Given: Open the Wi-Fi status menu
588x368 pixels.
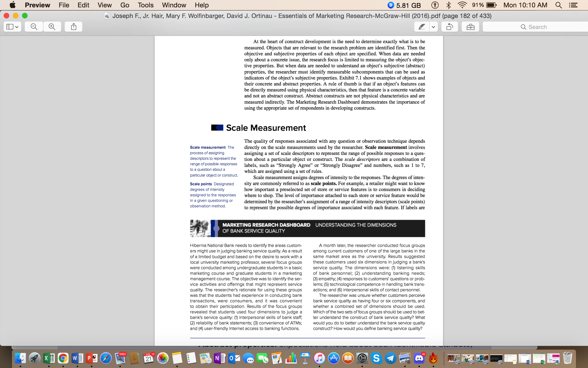Looking at the screenshot, I should click(x=462, y=5).
